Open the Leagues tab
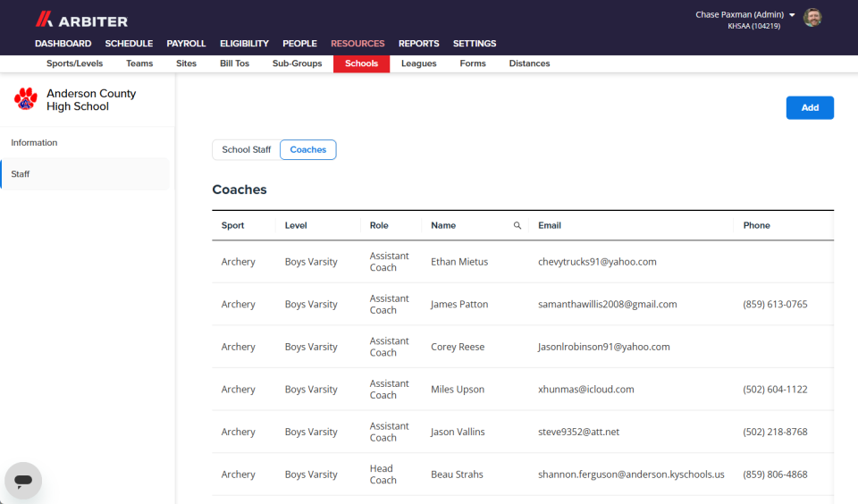 pyautogui.click(x=418, y=63)
